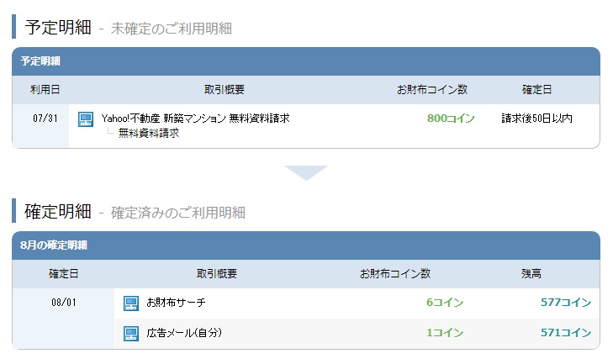Click the PC icon beside Yahoo!不動産 entry
Screen dimensions: 613x364
tap(85, 119)
